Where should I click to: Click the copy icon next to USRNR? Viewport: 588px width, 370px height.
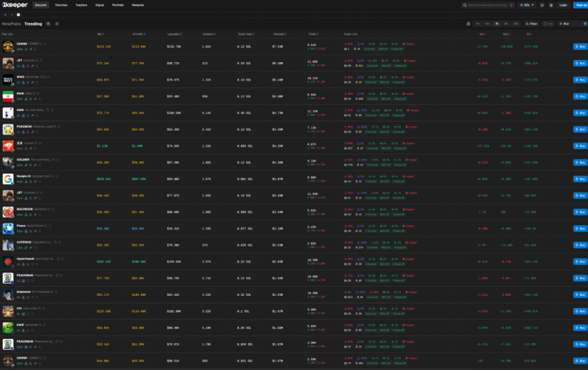point(41,43)
